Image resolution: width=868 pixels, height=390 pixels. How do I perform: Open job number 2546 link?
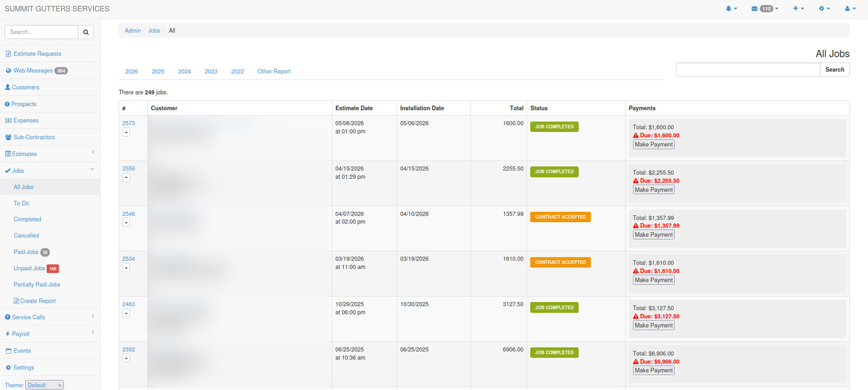[x=129, y=214]
